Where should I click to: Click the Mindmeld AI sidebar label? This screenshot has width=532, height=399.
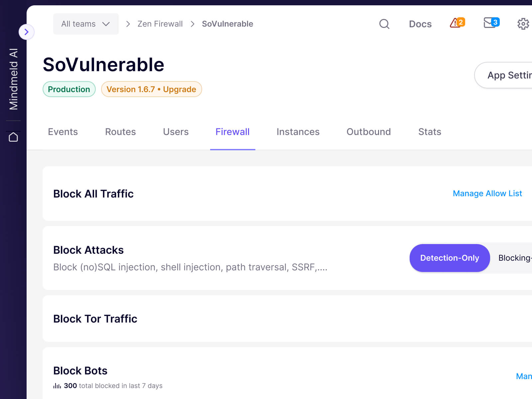click(x=13, y=79)
